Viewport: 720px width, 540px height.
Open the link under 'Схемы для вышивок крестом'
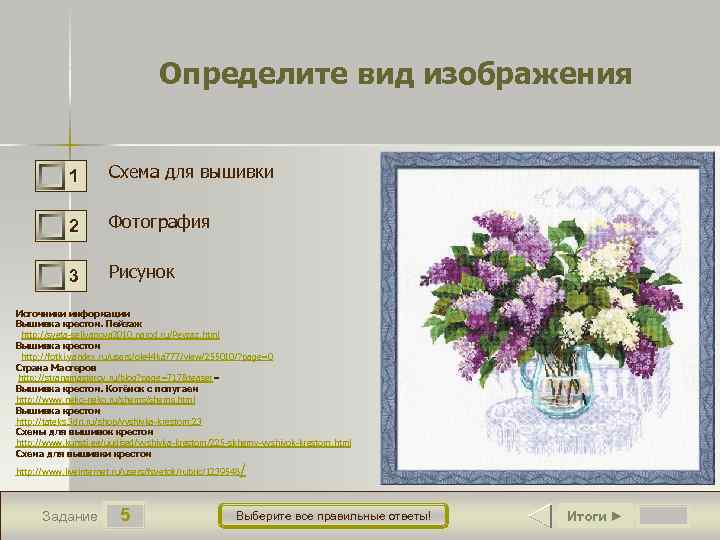tap(184, 443)
